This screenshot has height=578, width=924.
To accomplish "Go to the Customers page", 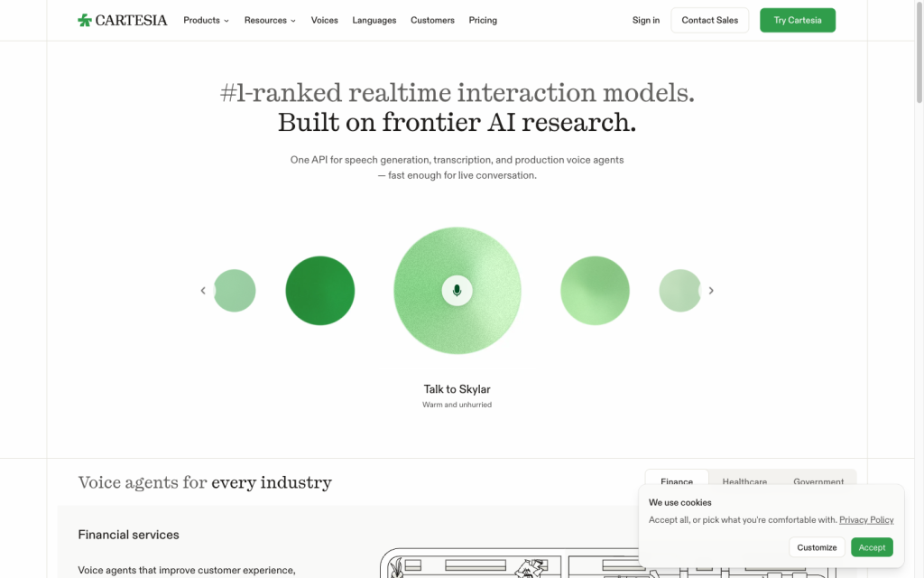I will 432,20.
